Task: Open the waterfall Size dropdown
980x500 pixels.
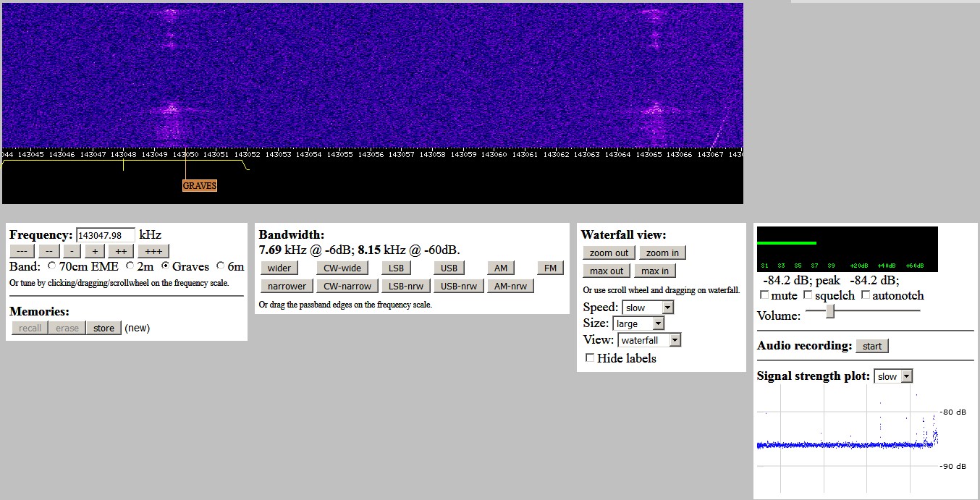Action: (x=638, y=323)
